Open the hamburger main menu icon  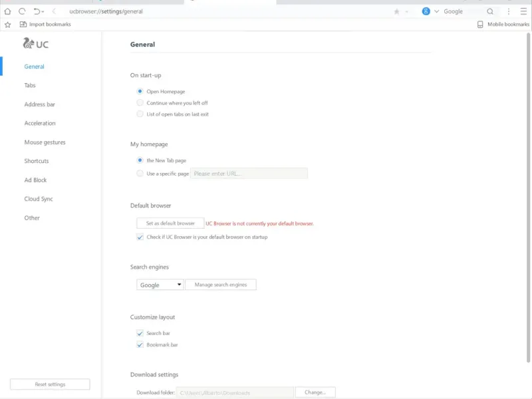click(523, 11)
